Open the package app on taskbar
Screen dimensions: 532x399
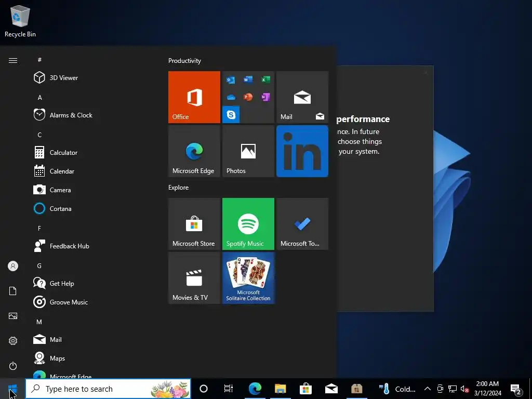tap(356, 389)
